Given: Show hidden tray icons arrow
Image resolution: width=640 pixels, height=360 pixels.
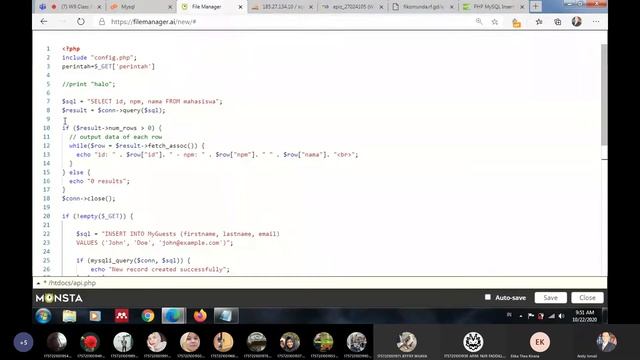Looking at the screenshot, I should click(x=521, y=316).
